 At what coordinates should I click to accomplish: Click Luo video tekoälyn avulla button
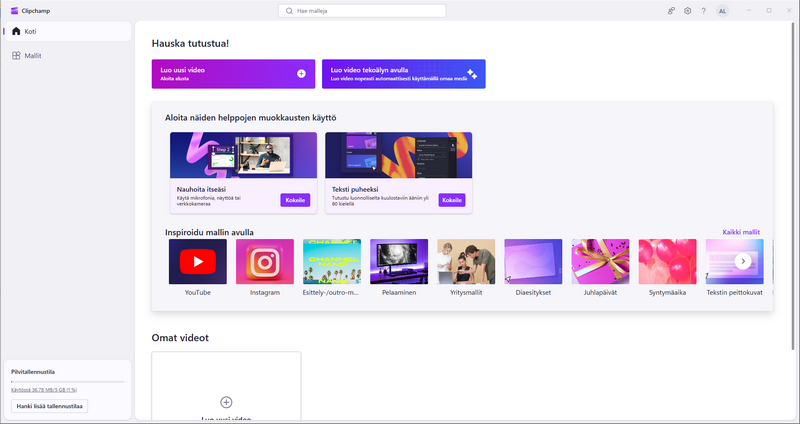(404, 74)
